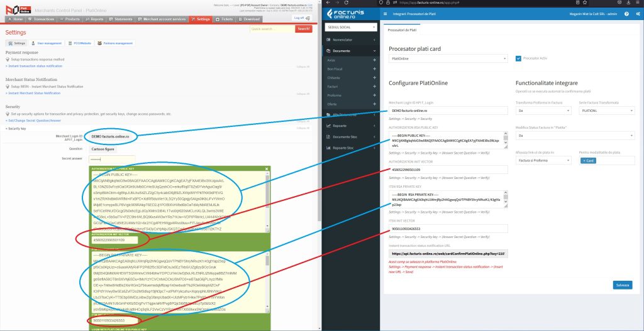Click the instant notification URL field
Viewport: 644px width, 331px height.
448,254
